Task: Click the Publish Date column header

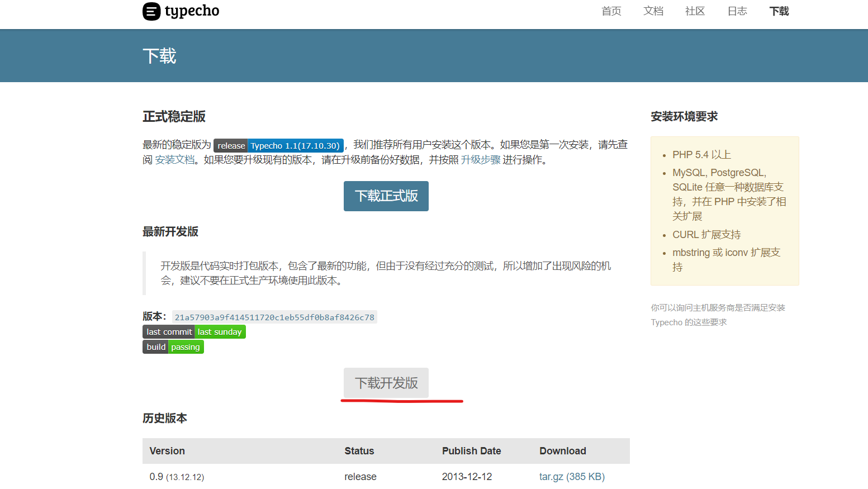Action: pos(471,451)
